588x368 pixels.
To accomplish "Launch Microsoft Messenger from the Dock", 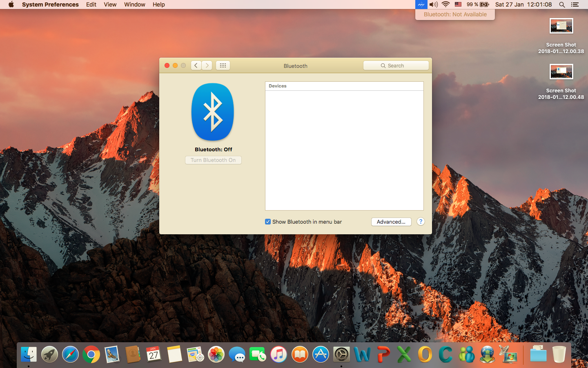I will 466,354.
